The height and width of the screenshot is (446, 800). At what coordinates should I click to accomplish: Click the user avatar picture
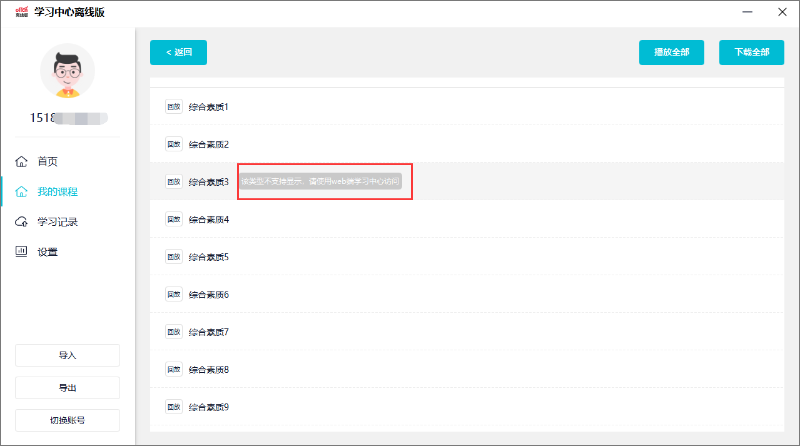(67, 71)
